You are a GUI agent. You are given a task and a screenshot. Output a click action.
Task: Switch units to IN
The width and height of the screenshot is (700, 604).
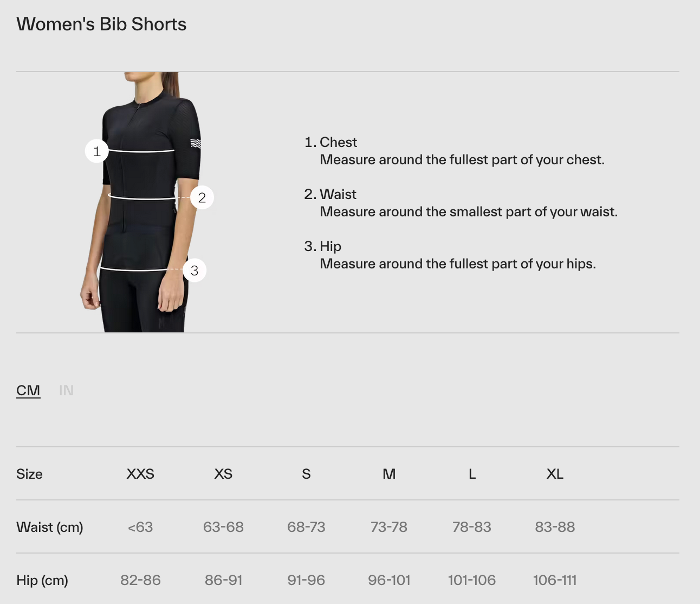[66, 390]
